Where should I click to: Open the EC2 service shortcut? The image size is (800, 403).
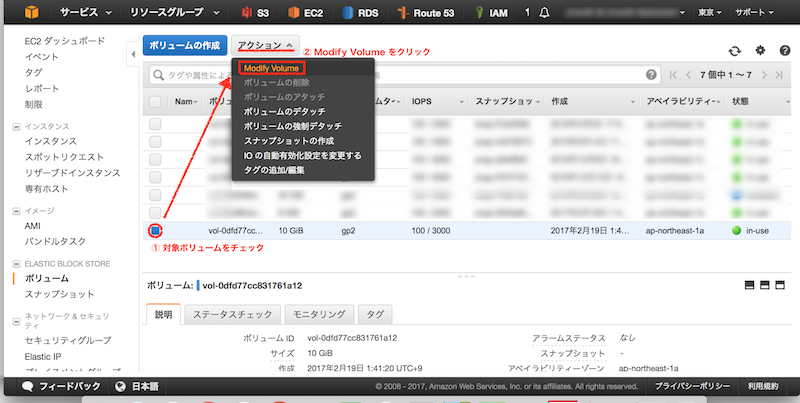point(306,15)
